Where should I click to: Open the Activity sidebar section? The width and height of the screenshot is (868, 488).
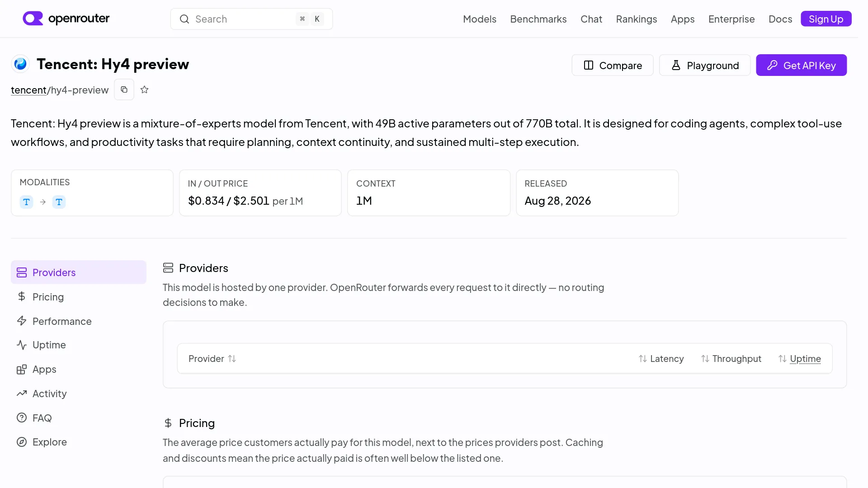coord(79,394)
